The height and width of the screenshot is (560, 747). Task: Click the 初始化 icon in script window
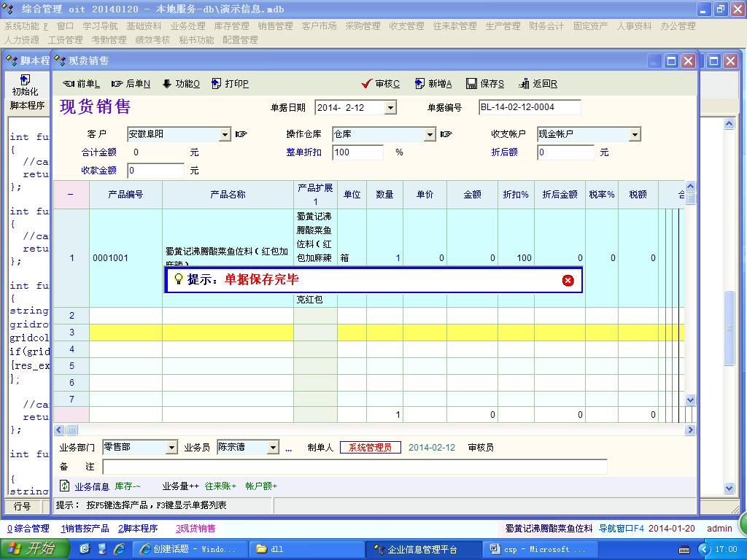[25, 85]
